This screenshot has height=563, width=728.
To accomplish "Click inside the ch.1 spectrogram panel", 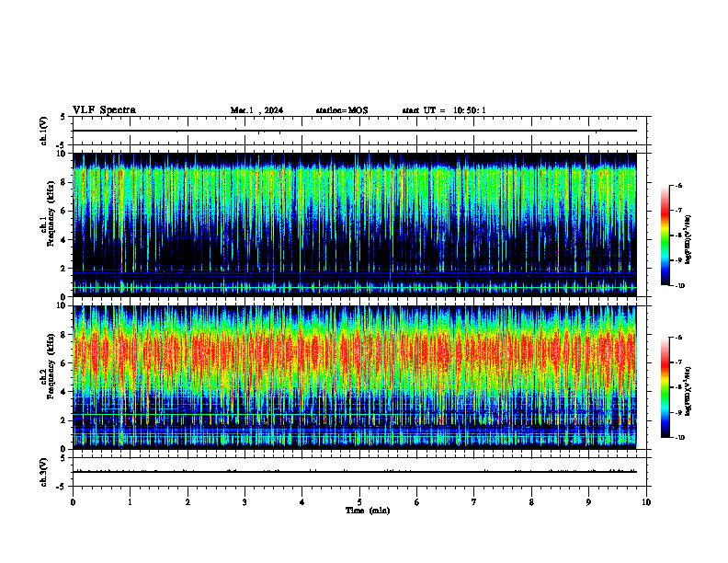I will click(x=355, y=224).
